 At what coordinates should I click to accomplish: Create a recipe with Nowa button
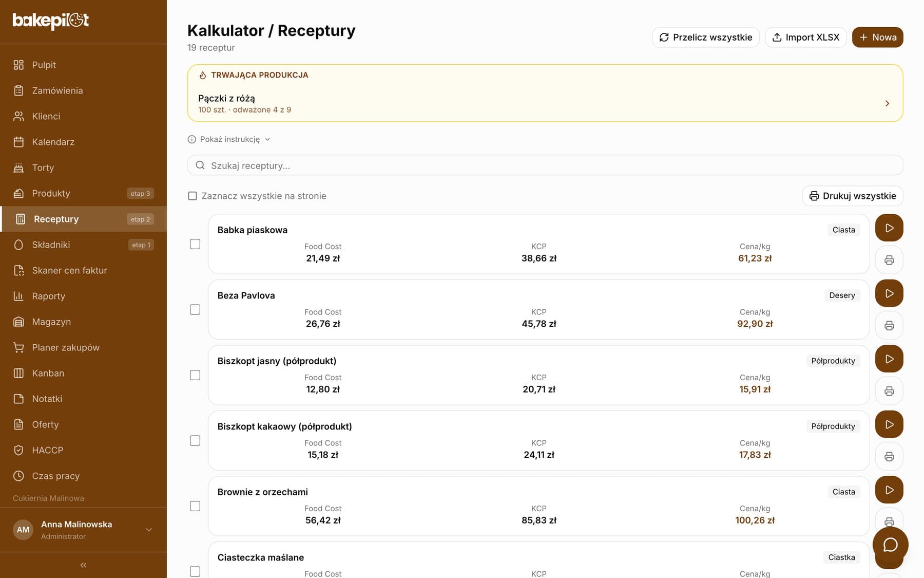tap(877, 38)
